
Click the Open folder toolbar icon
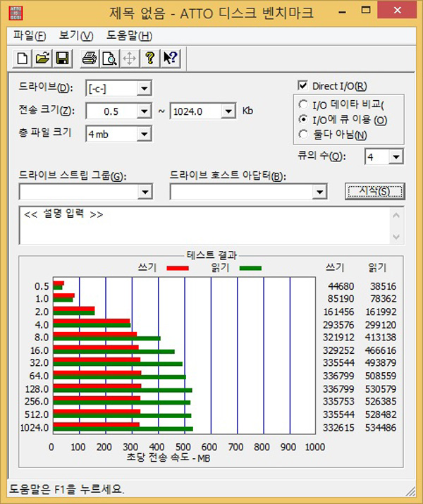(42, 59)
